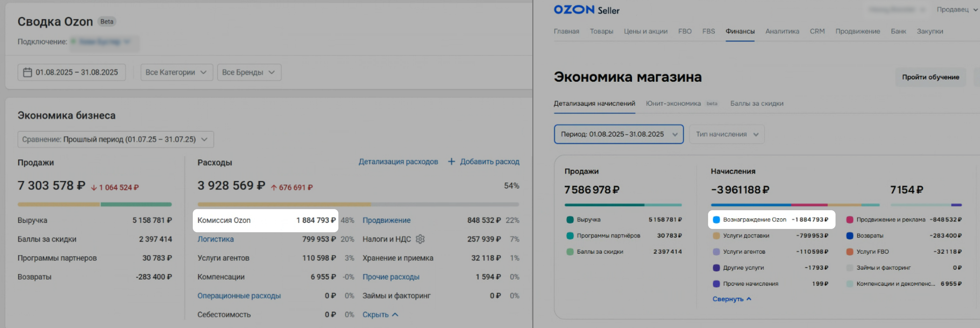Expand the Сравнение period dropdown
This screenshot has height=328, width=980.
(115, 140)
